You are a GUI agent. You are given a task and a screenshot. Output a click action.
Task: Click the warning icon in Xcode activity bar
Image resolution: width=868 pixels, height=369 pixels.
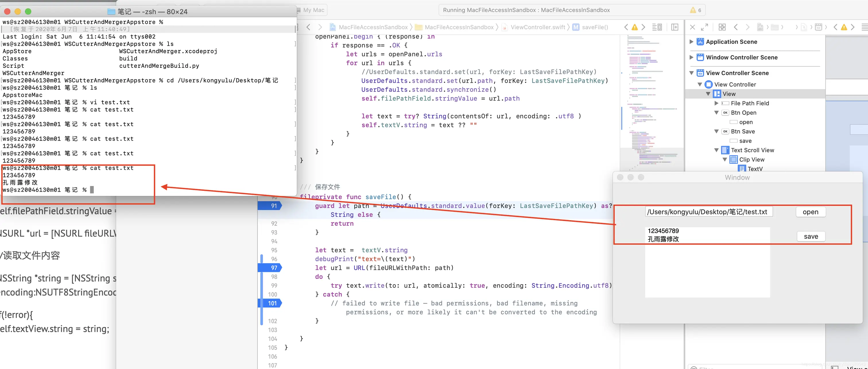(693, 10)
